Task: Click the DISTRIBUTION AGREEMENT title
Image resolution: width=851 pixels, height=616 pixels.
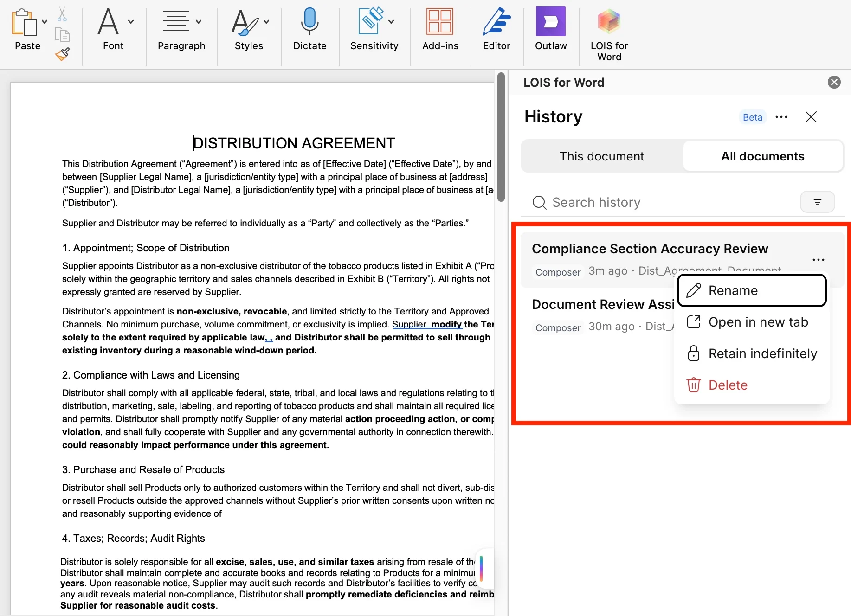Action: (294, 143)
